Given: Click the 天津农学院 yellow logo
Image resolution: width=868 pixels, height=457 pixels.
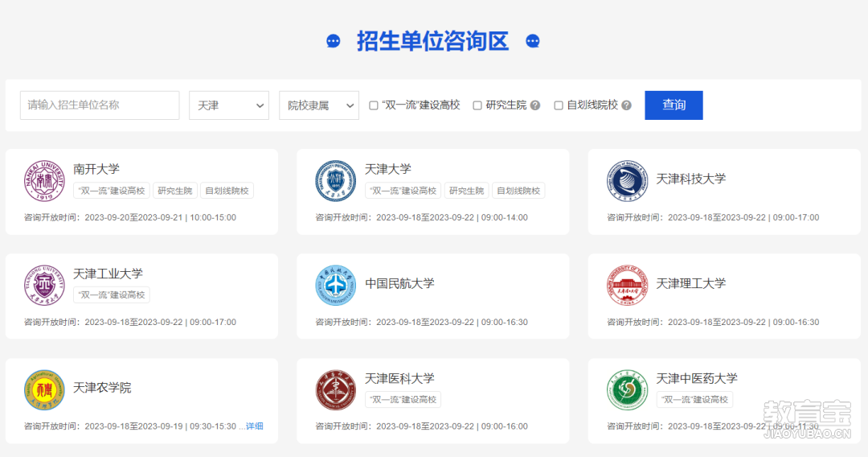Looking at the screenshot, I should coord(44,390).
